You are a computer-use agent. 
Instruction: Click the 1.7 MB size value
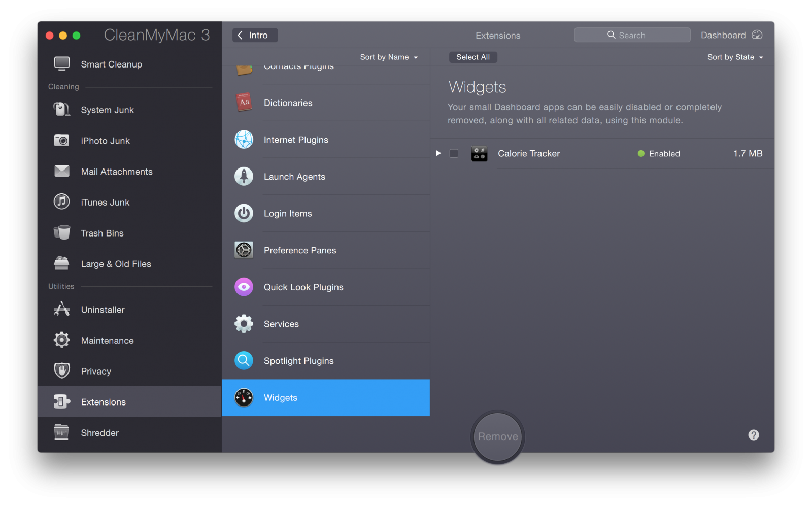(748, 153)
